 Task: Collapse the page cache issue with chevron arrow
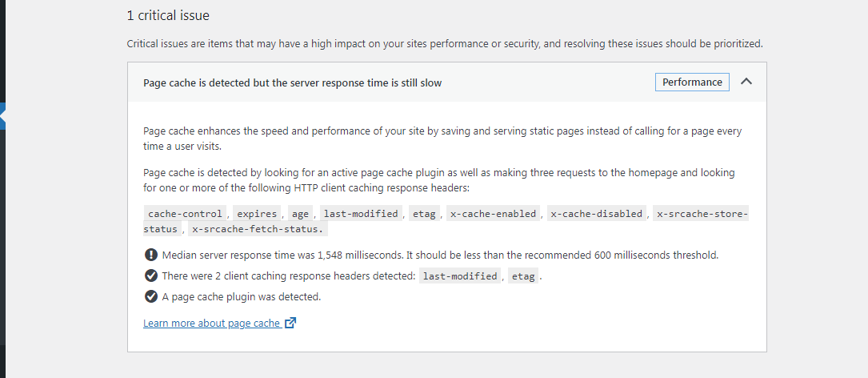[746, 82]
